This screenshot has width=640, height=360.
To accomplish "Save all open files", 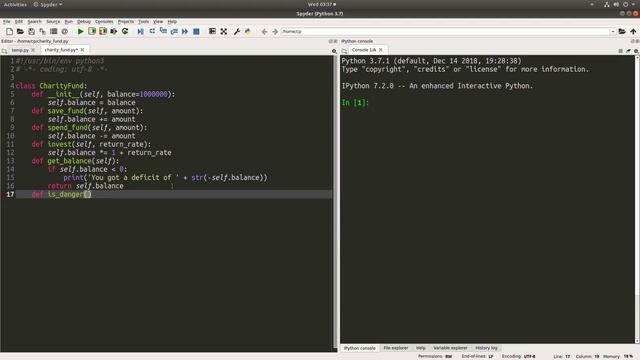I will tap(42, 31).
